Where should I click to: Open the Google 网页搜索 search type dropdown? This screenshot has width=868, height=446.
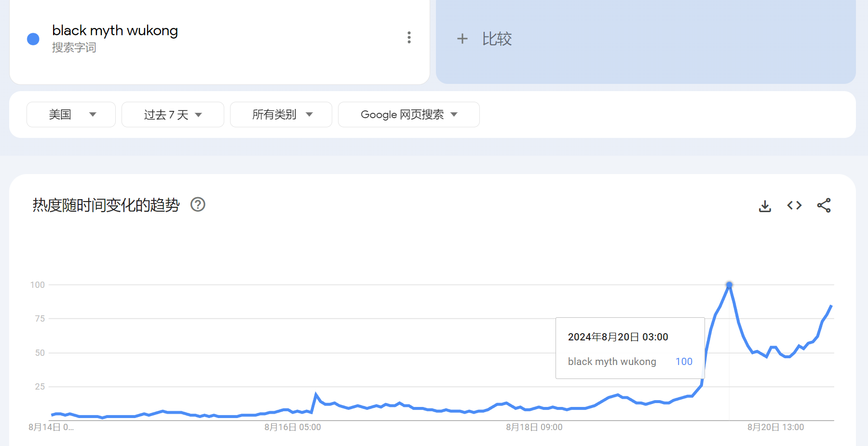click(409, 115)
